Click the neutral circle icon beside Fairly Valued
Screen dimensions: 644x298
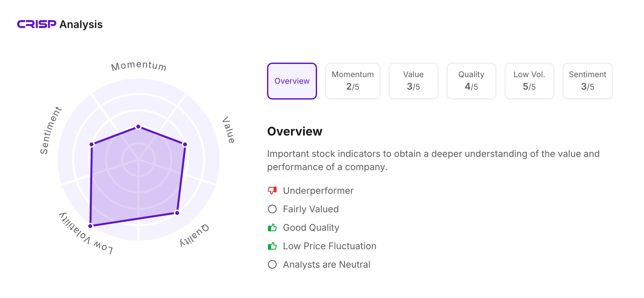(272, 209)
